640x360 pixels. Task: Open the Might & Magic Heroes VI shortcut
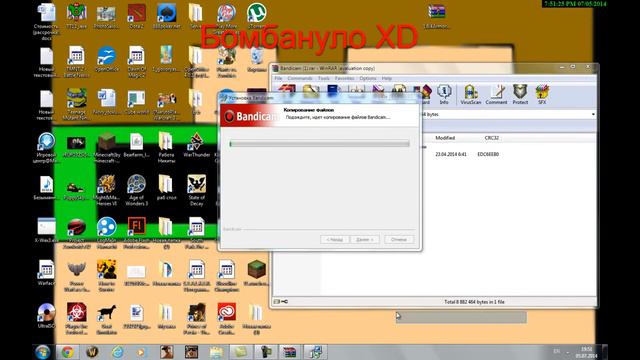tap(107, 190)
